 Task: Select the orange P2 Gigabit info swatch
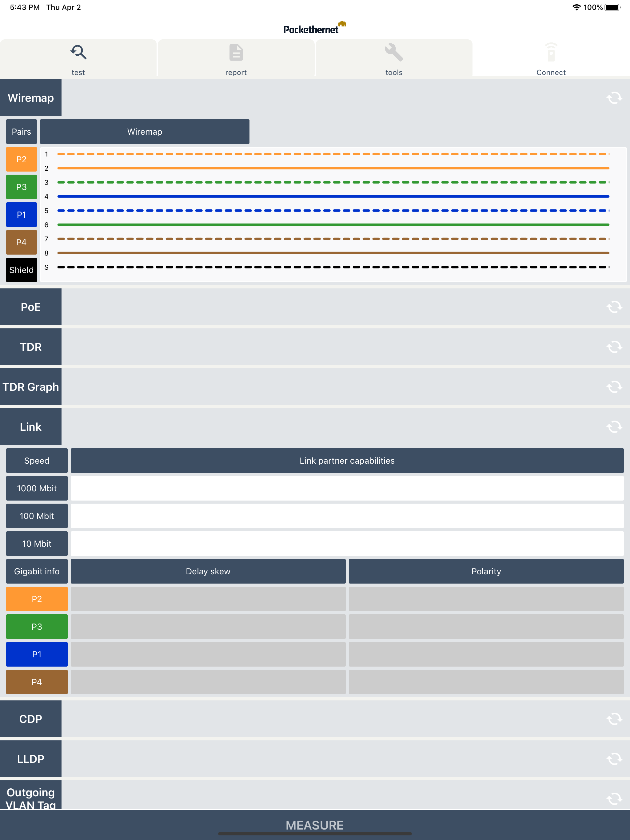37,599
